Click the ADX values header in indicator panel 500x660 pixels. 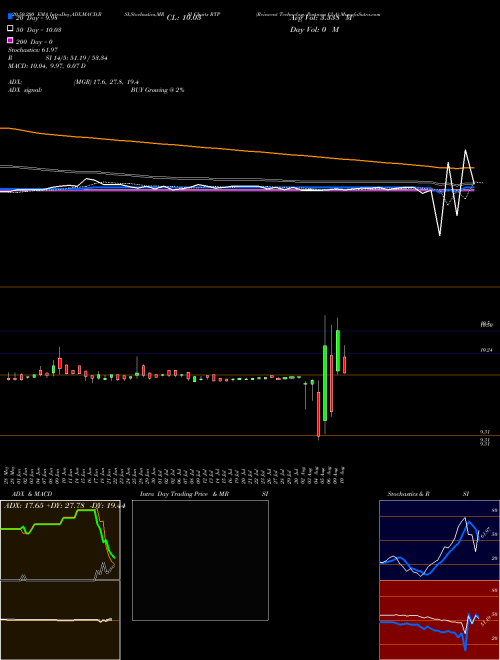[64, 506]
